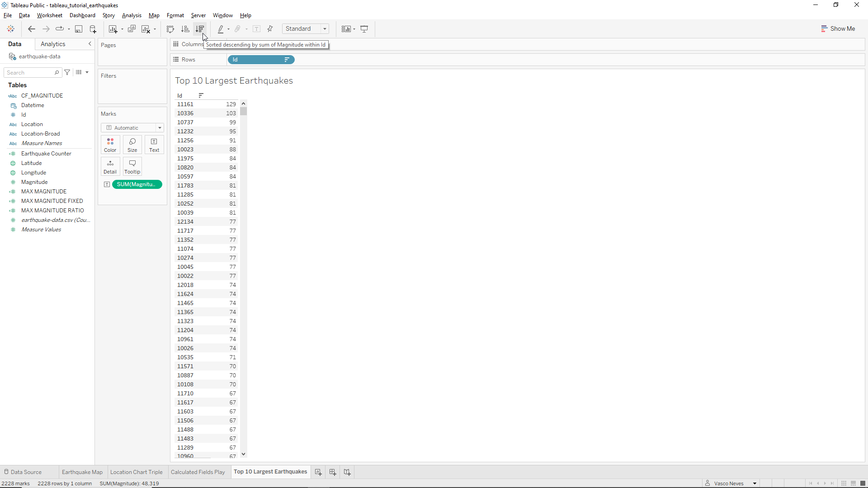The height and width of the screenshot is (488, 868).
Task: Click the New Data Source icon
Action: 93,29
